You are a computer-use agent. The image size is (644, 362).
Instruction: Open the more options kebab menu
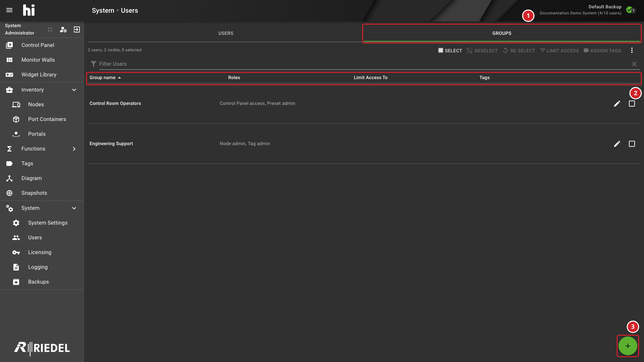coord(632,50)
